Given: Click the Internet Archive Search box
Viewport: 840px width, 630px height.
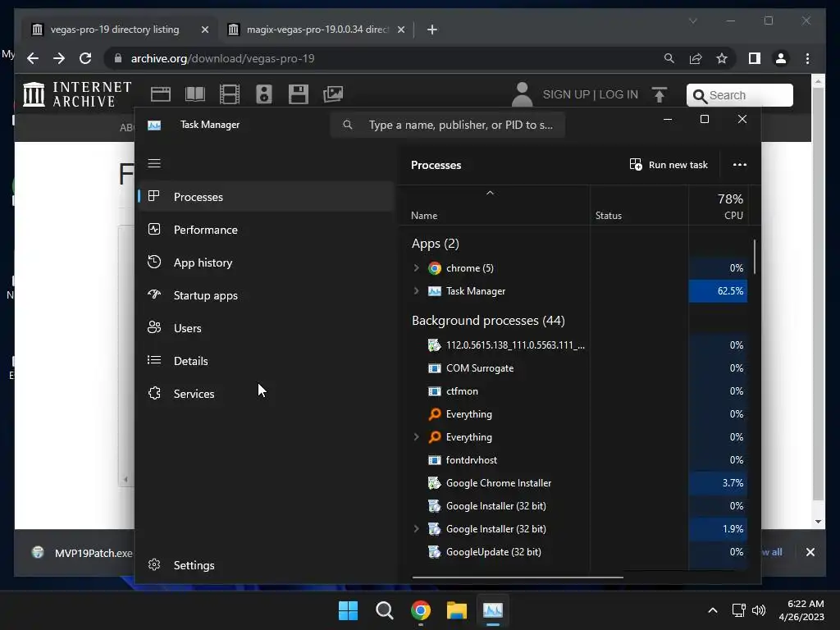Looking at the screenshot, I should click(x=740, y=95).
